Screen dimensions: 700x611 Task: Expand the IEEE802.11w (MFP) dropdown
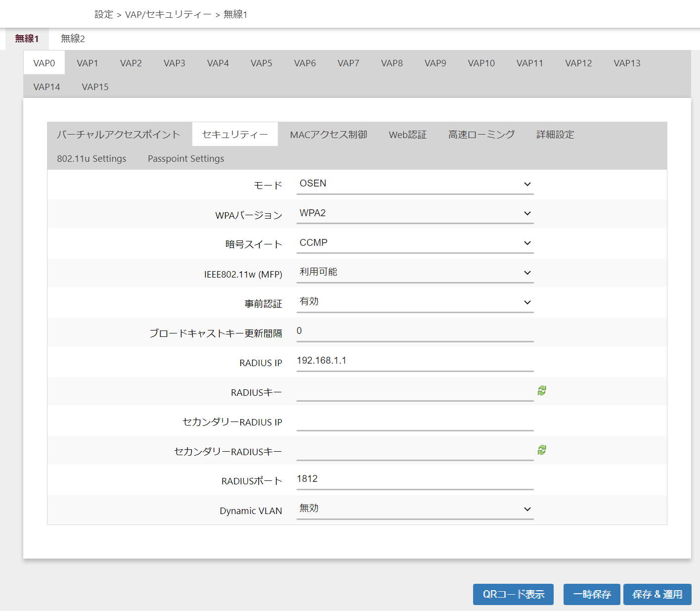(415, 273)
